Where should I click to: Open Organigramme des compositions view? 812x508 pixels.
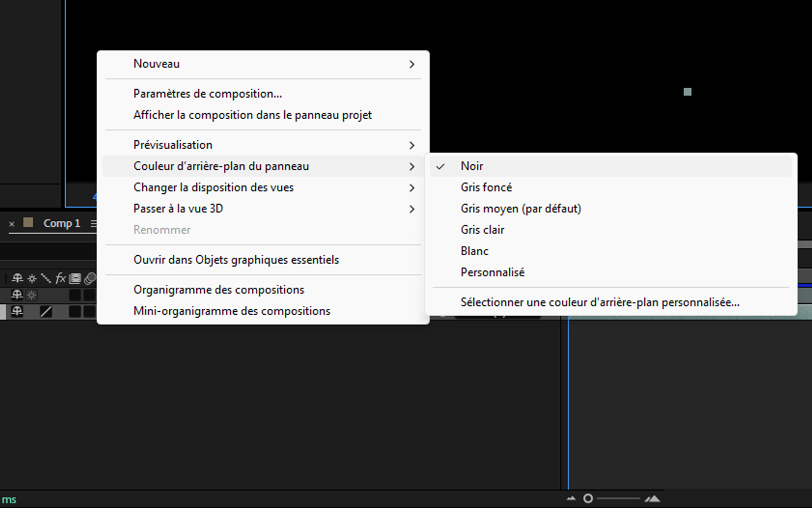pos(220,290)
